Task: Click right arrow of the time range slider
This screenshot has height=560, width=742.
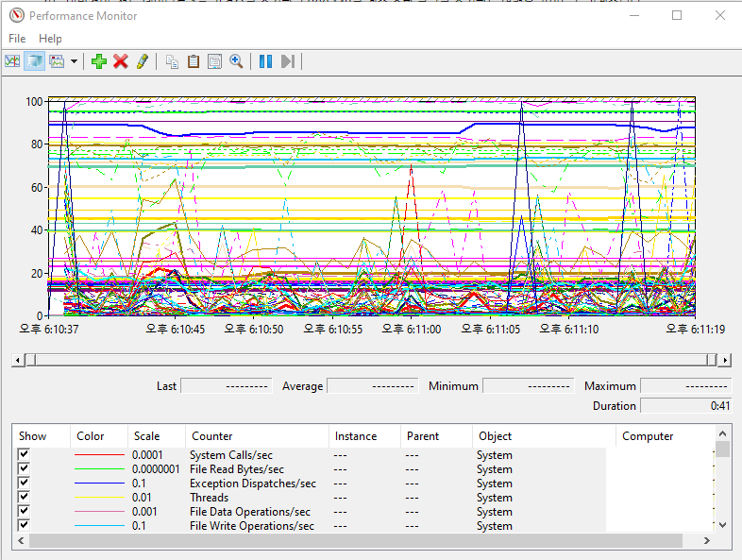Action: click(x=724, y=360)
